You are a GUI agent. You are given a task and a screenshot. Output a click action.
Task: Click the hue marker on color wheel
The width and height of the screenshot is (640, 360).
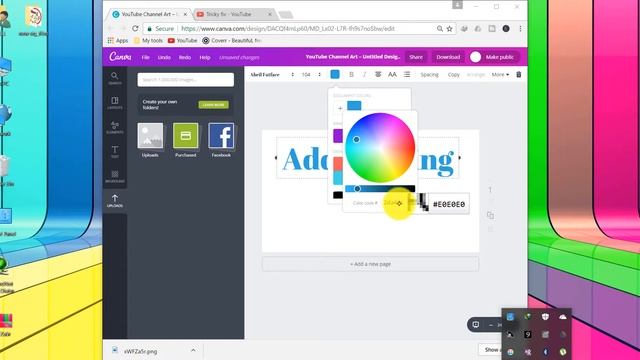[356, 140]
